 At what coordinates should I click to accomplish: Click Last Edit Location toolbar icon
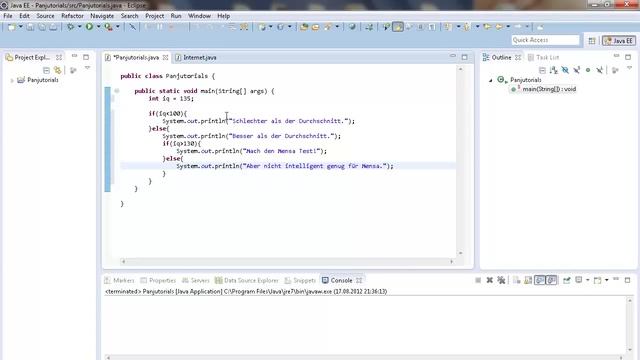[487, 27]
